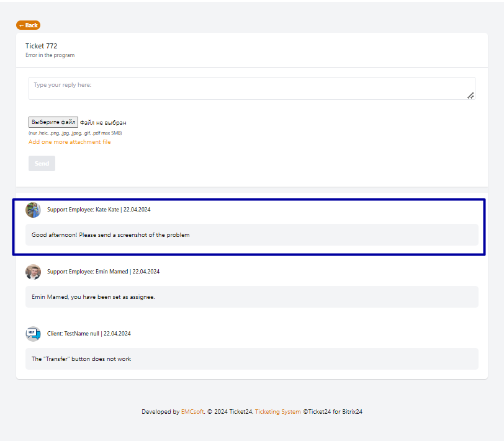Click the Ticket 772 heading
Viewport: 504px width, 441px height.
[x=42, y=46]
